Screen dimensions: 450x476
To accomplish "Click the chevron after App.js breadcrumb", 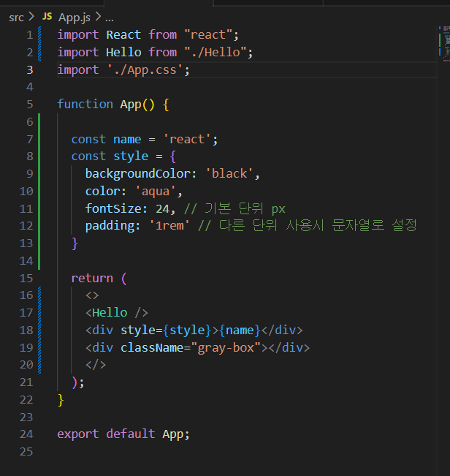I will [x=98, y=17].
